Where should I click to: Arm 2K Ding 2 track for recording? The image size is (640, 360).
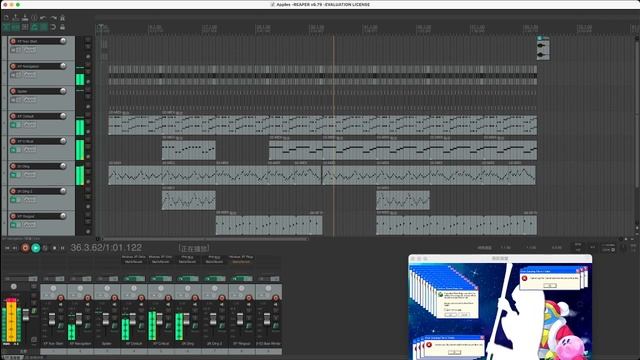click(x=13, y=191)
